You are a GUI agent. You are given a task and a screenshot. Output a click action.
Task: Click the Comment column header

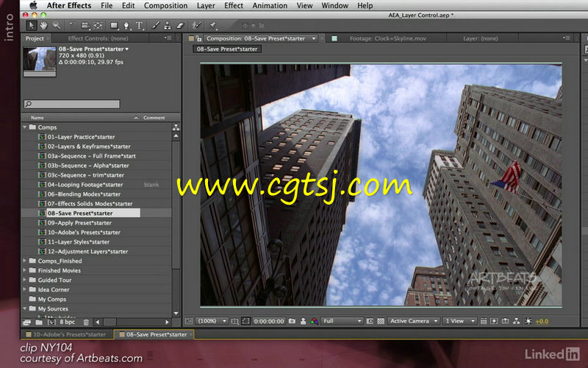pyautogui.click(x=154, y=118)
